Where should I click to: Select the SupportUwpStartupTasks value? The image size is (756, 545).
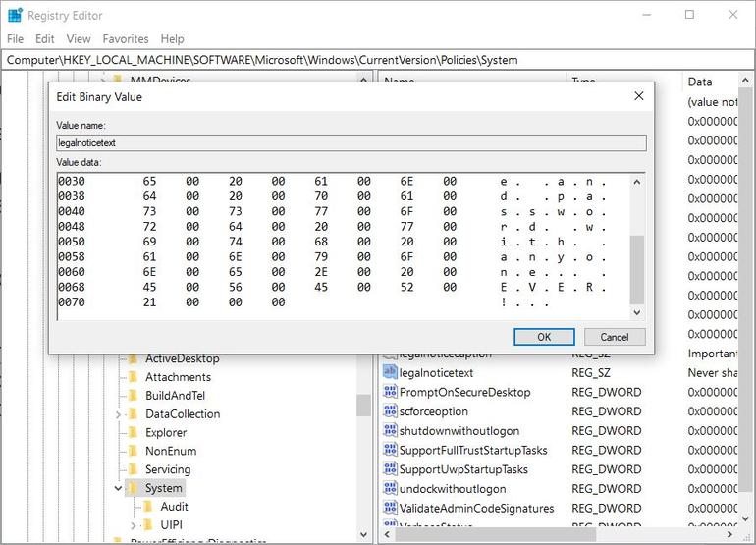click(x=463, y=469)
